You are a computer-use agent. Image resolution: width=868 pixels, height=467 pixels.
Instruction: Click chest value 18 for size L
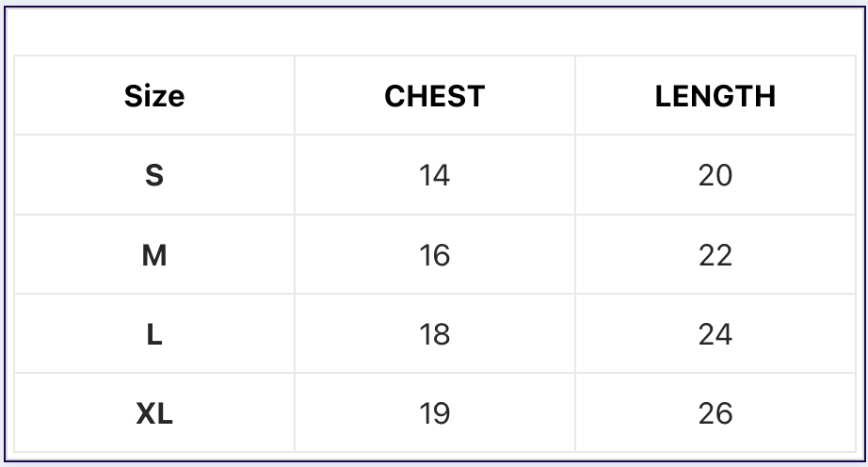(x=435, y=333)
